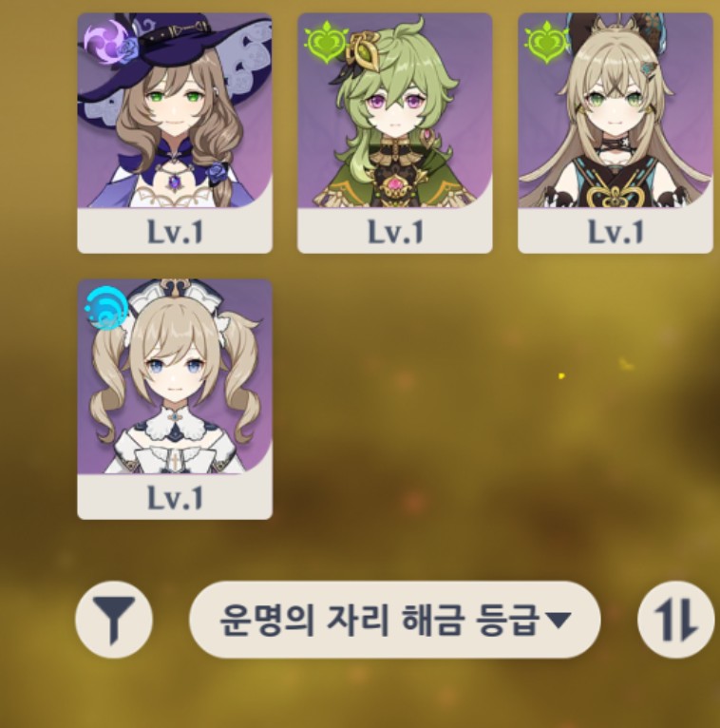Click the blue Hydro element icon on Barbara

(x=106, y=308)
